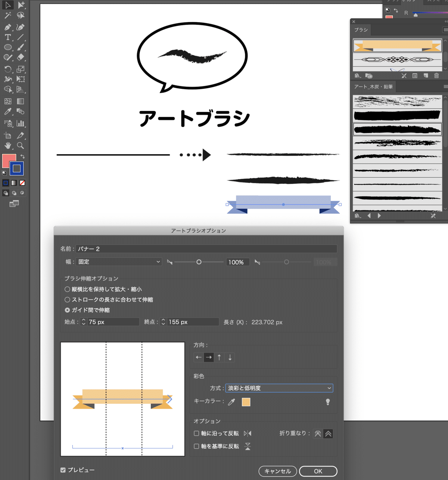Select the 縦横比を保持して拡大・縮小 radio button

pyautogui.click(x=67, y=289)
